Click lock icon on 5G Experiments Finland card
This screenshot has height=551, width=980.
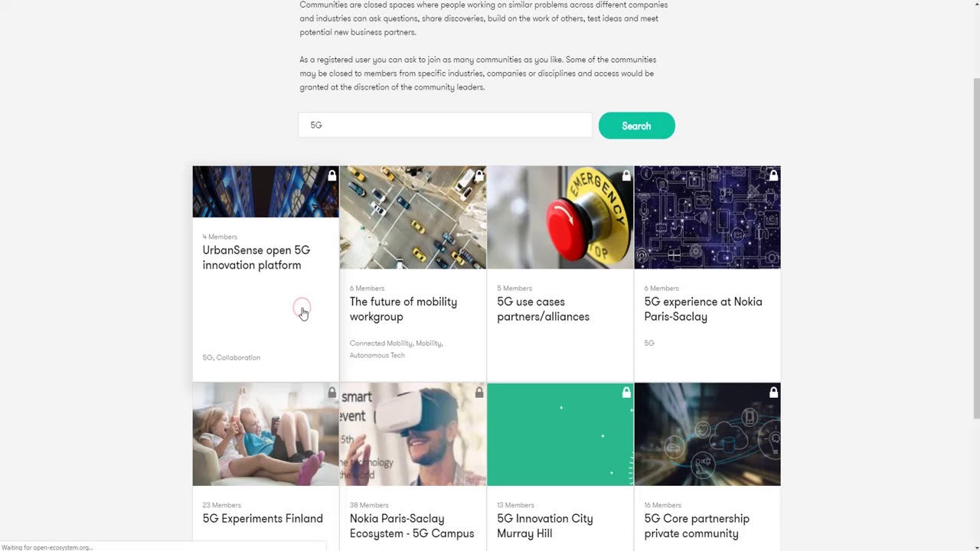click(x=332, y=393)
